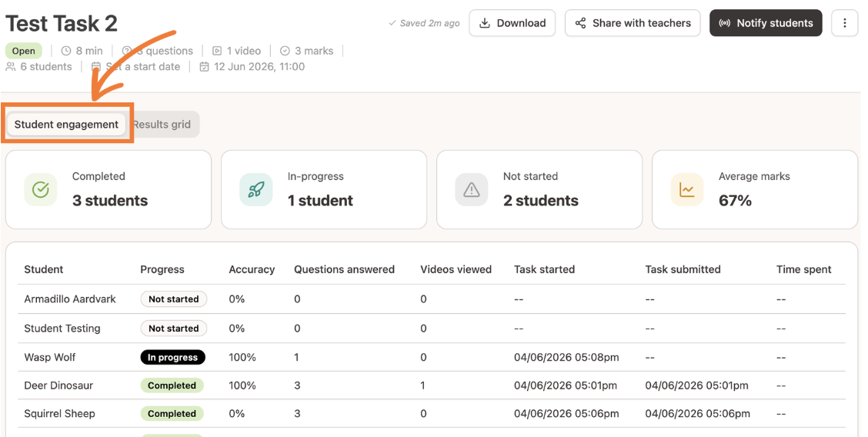Switch to the Student engagement tab
Viewport: 868px width, 437px height.
66,125
